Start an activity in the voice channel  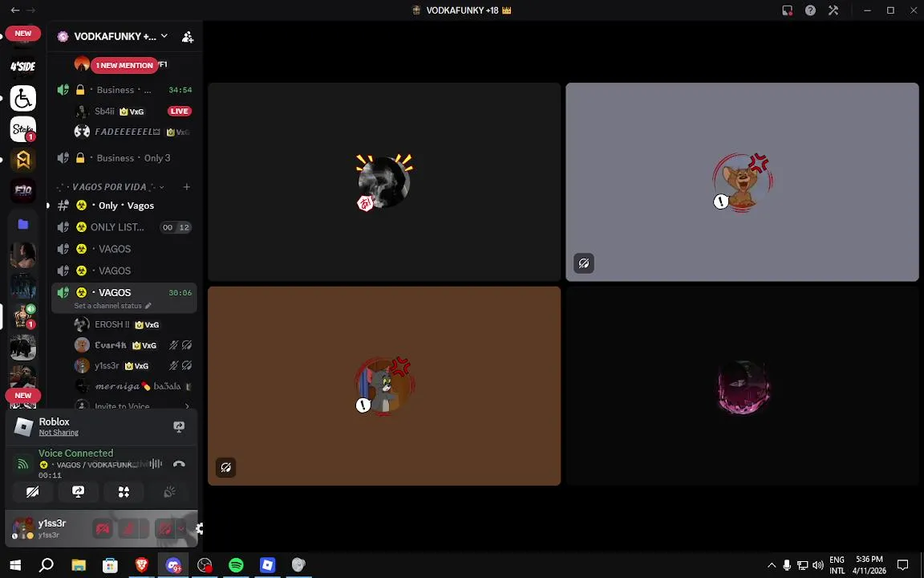click(124, 492)
